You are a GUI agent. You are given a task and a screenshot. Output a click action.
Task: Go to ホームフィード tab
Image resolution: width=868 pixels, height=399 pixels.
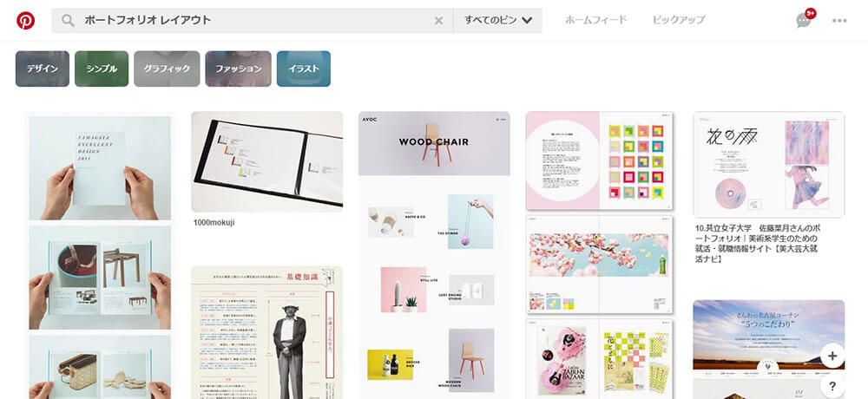click(x=595, y=20)
